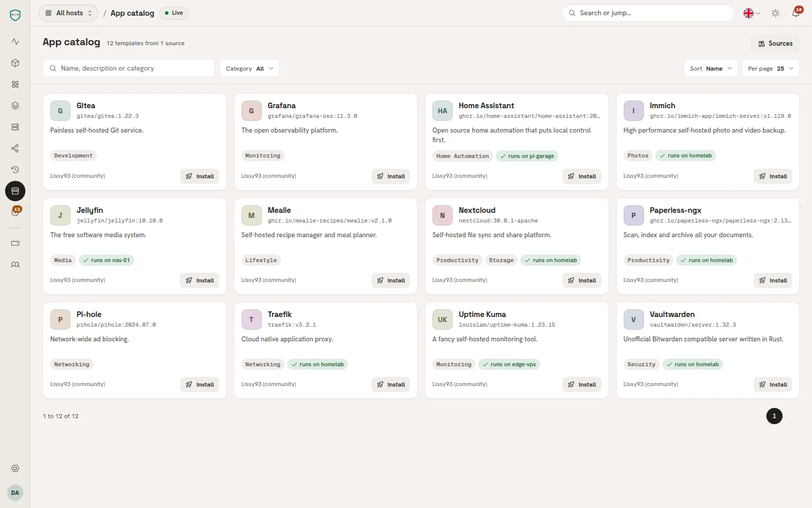Open the settings gear in sidebar
The height and width of the screenshot is (508, 812).
click(15, 468)
